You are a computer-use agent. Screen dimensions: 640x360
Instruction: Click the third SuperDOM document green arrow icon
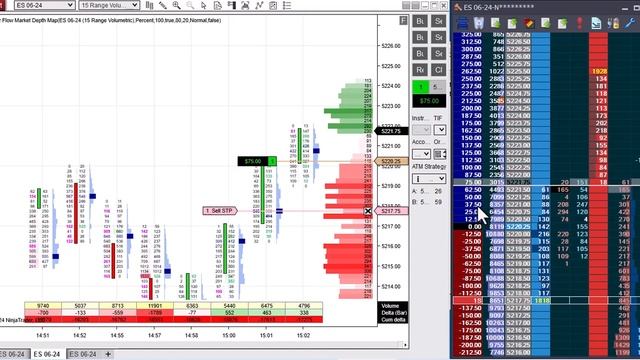click(496, 23)
